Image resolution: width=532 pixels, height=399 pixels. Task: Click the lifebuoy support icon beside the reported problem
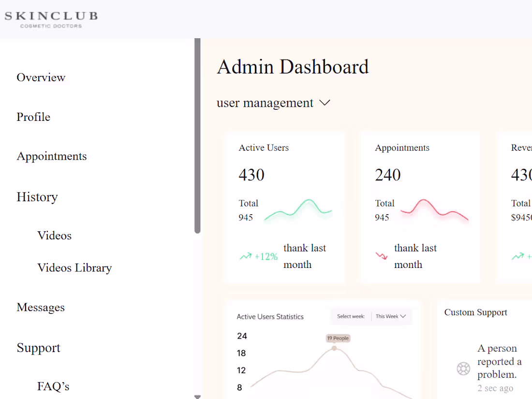tap(463, 369)
